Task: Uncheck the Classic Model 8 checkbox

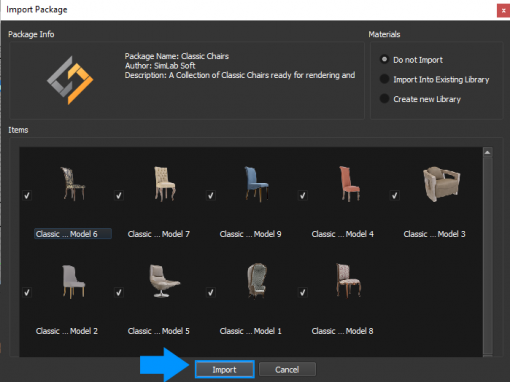Action: tap(303, 292)
